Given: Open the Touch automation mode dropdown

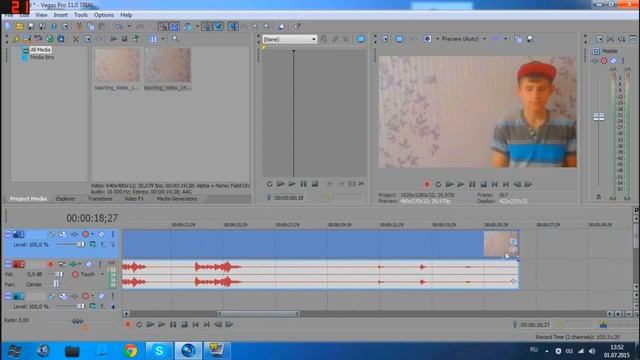Looking at the screenshot, I should [102, 275].
